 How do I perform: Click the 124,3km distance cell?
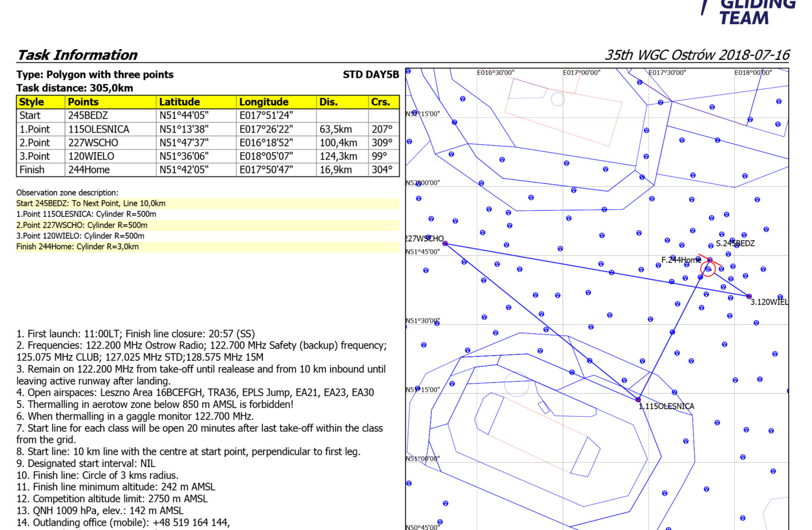(338, 156)
